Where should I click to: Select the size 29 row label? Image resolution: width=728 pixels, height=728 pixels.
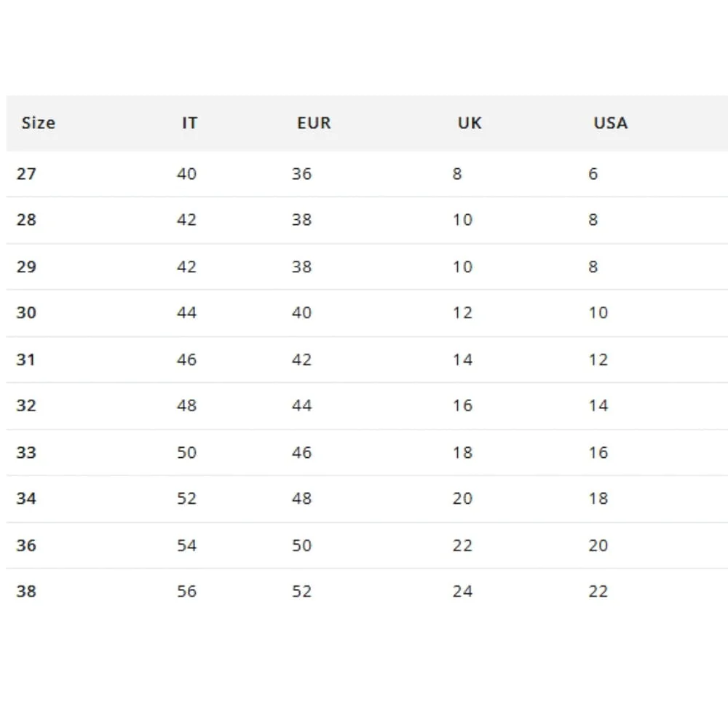26,266
